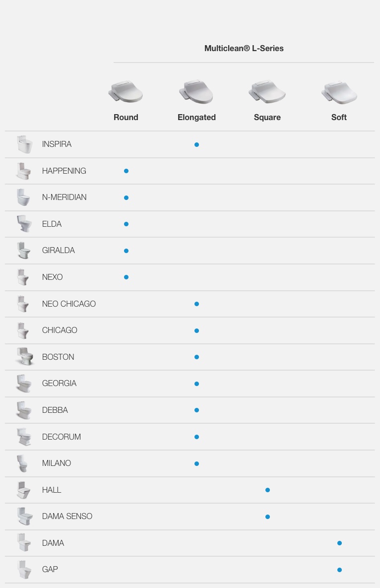Screen dimensions: 380x588
Task: Click the Soft bidet seat image
Action: coord(339,92)
